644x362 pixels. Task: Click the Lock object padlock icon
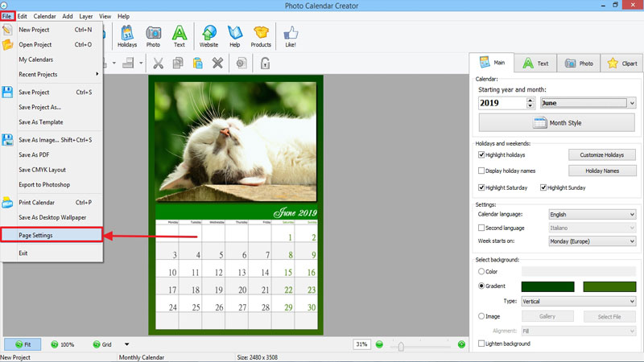click(x=265, y=64)
